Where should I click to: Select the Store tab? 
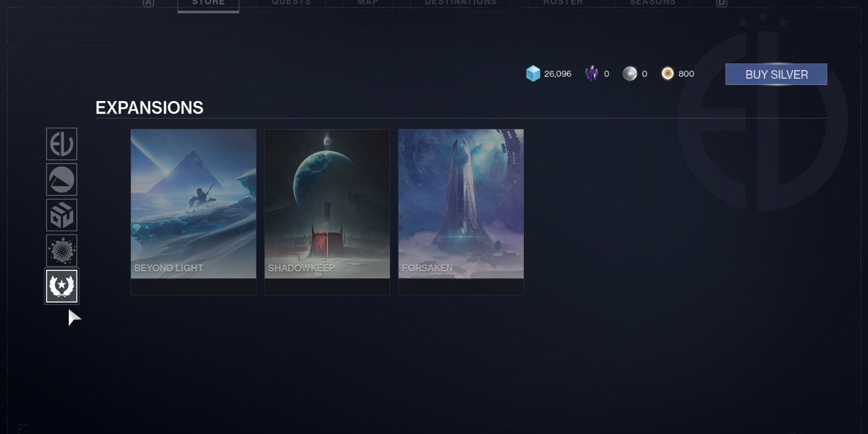[208, 3]
